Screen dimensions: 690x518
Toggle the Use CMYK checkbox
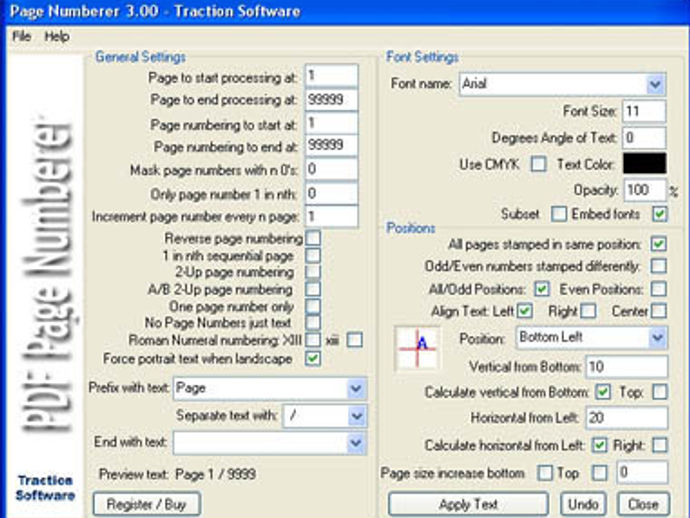539,164
